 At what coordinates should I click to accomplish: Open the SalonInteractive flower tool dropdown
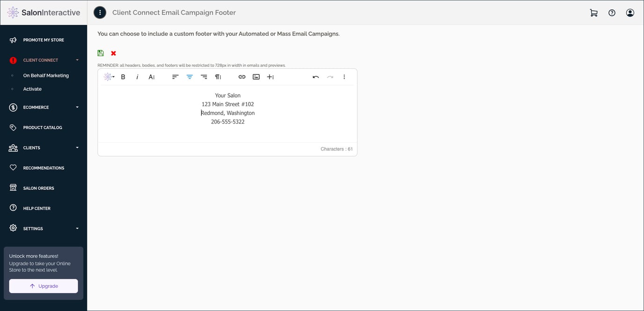(x=109, y=76)
